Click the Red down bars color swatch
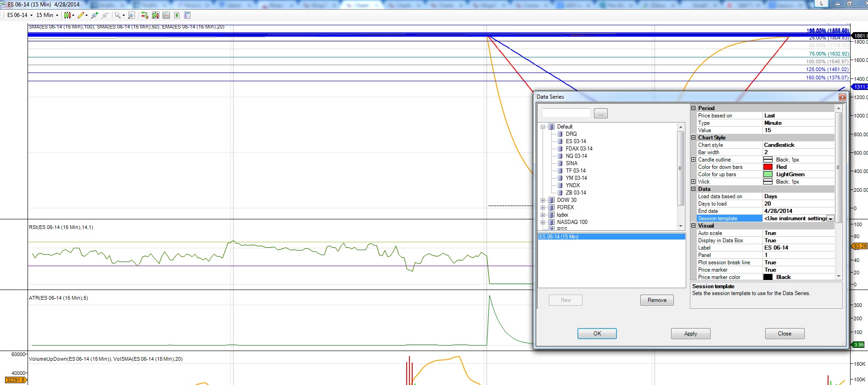The height and width of the screenshot is (385, 868). click(768, 167)
